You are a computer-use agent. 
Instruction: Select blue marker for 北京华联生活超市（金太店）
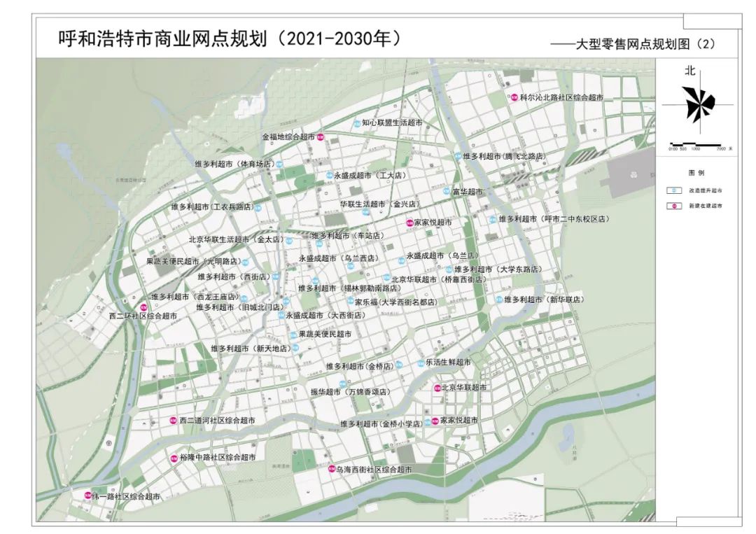[289, 241]
